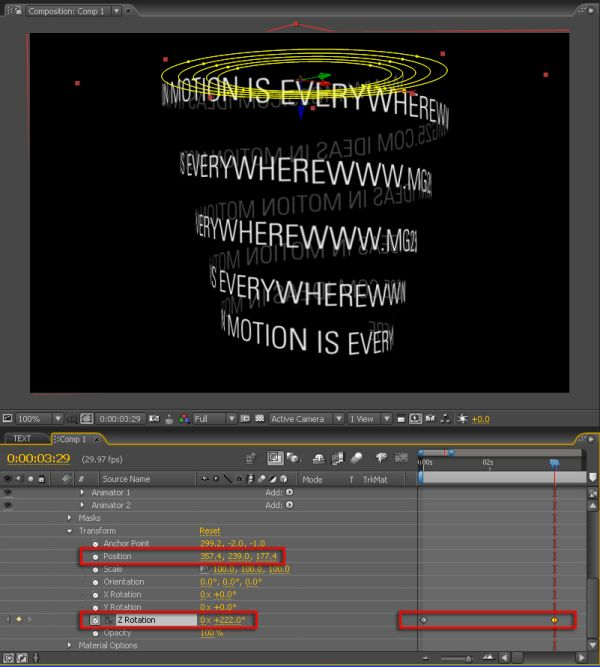This screenshot has width=600, height=667.
Task: Expand Layer Switches pane at bottom-left
Action: (9, 658)
